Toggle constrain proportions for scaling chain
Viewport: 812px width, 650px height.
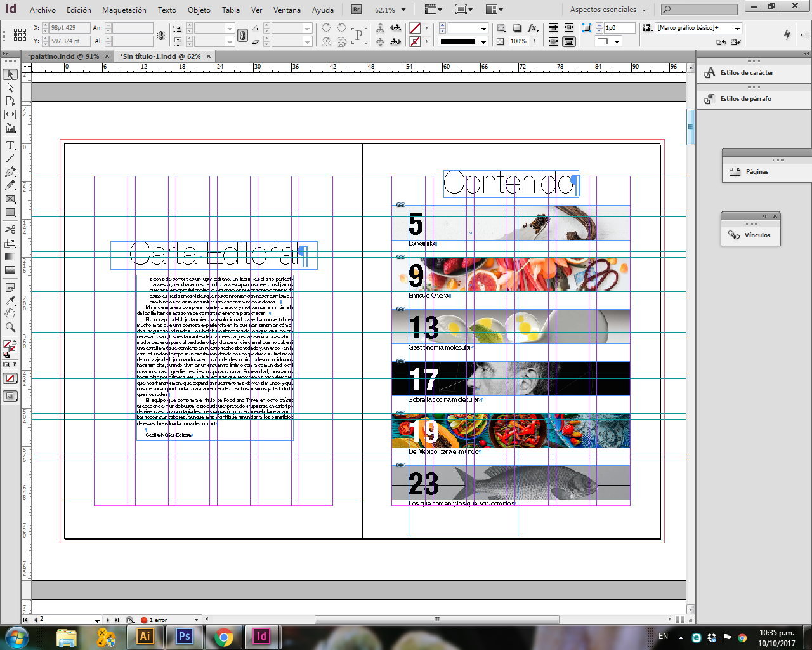tap(242, 35)
